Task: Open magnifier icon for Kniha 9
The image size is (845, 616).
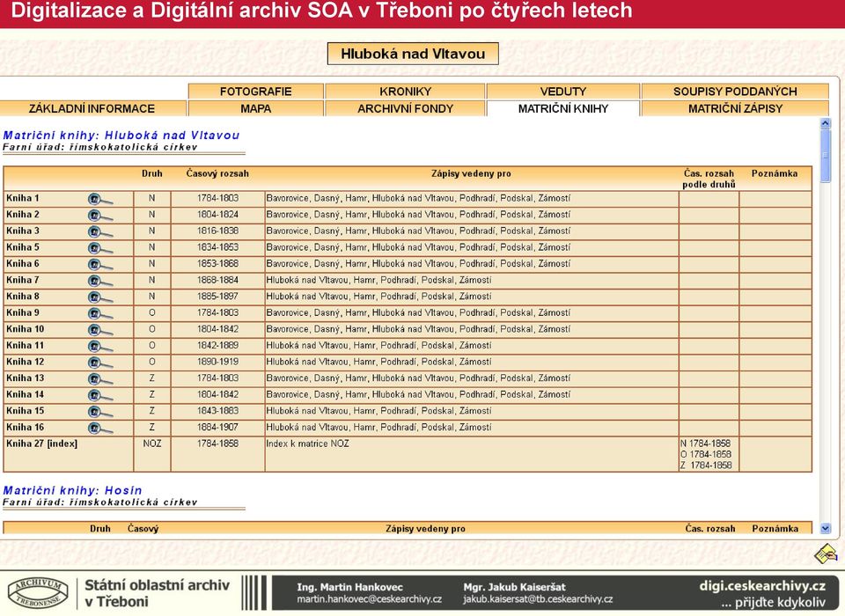Action: pyautogui.click(x=99, y=313)
